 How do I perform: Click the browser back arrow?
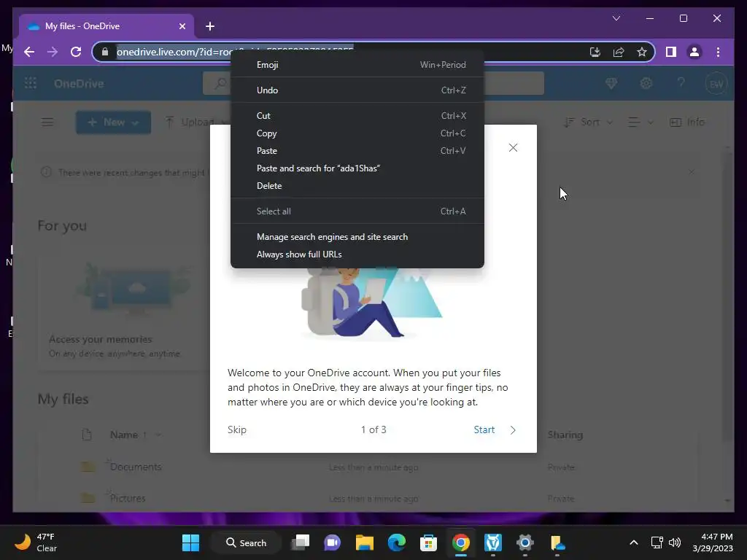(x=29, y=52)
